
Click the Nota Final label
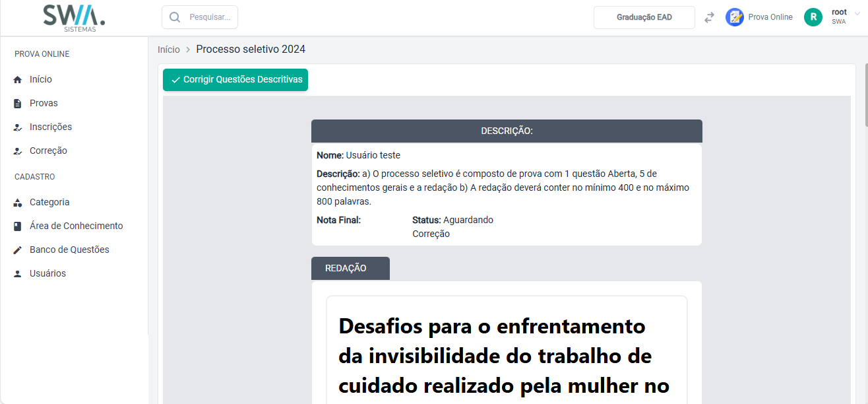coord(338,220)
